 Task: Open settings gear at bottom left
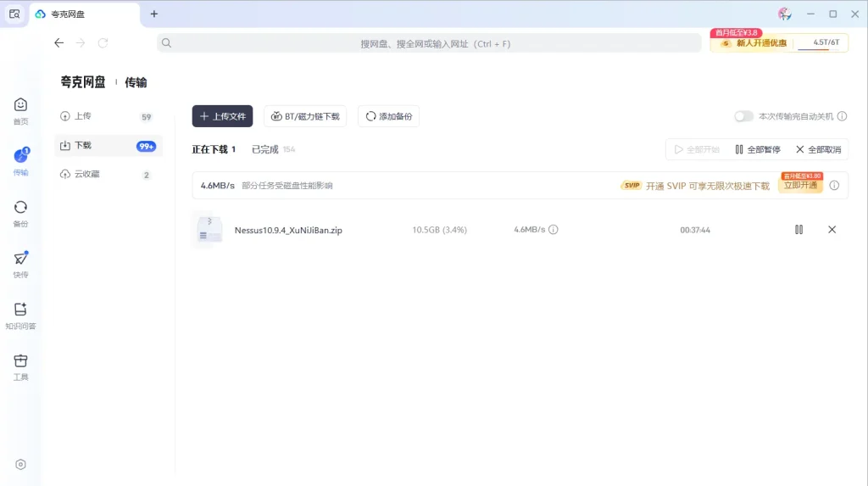pos(21,464)
